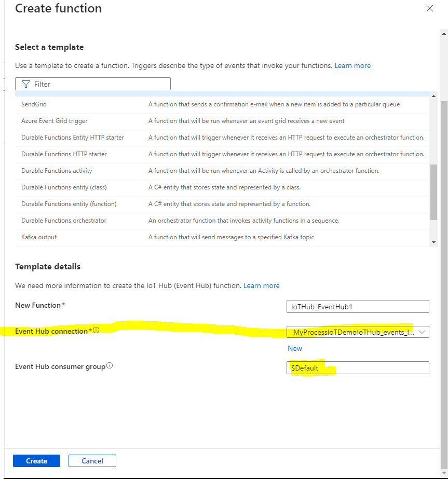
Task: Click the filter funnel icon
Action: click(x=25, y=84)
